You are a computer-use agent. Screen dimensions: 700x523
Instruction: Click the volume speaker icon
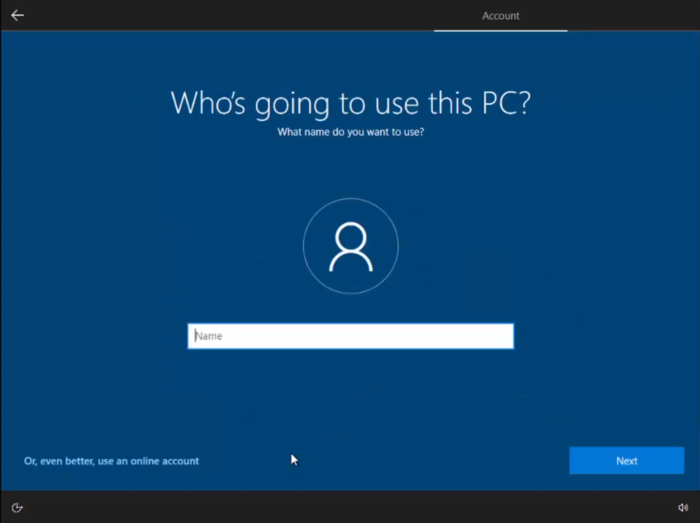click(683, 507)
